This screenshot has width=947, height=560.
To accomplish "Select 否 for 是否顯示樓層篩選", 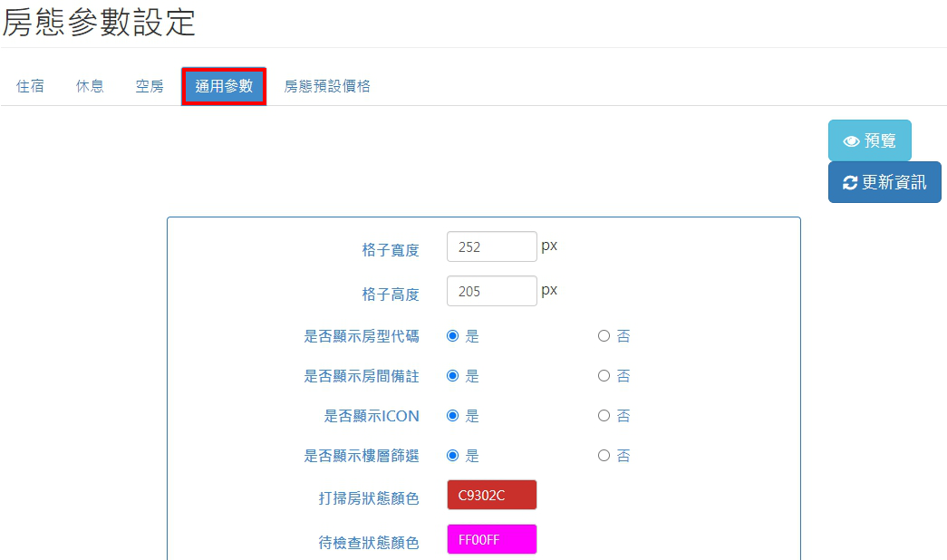I will point(604,456).
